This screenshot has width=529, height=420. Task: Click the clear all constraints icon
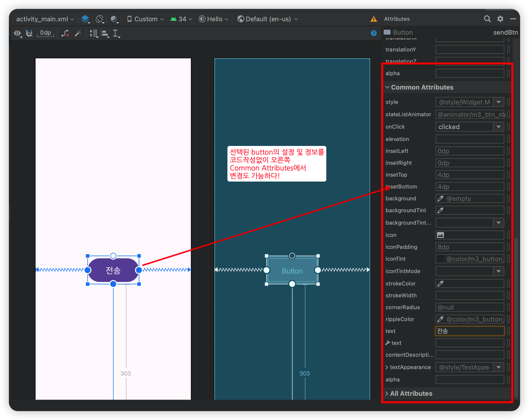click(65, 33)
